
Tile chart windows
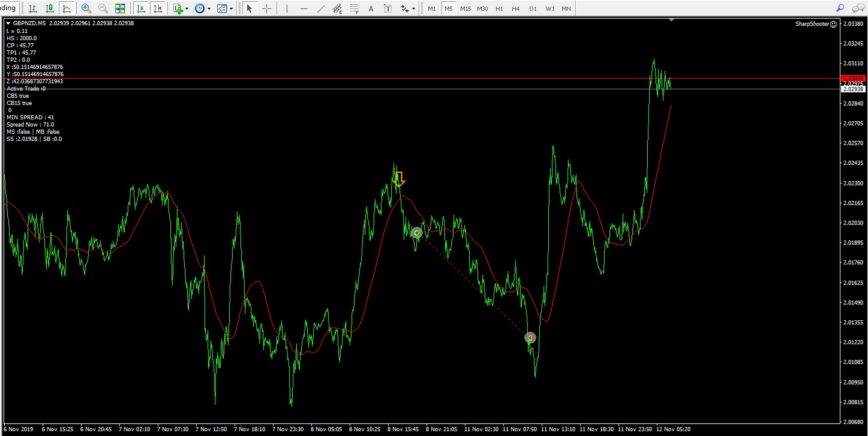click(x=120, y=8)
